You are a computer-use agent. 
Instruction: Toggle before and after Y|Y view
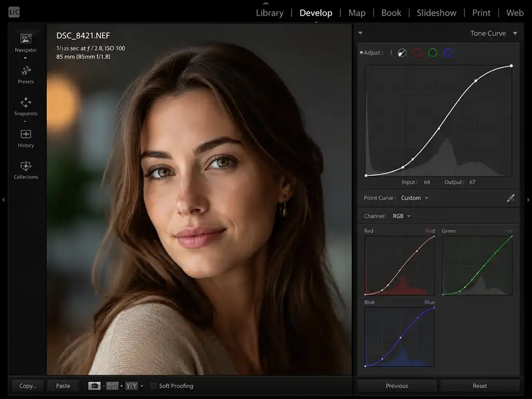coord(131,386)
